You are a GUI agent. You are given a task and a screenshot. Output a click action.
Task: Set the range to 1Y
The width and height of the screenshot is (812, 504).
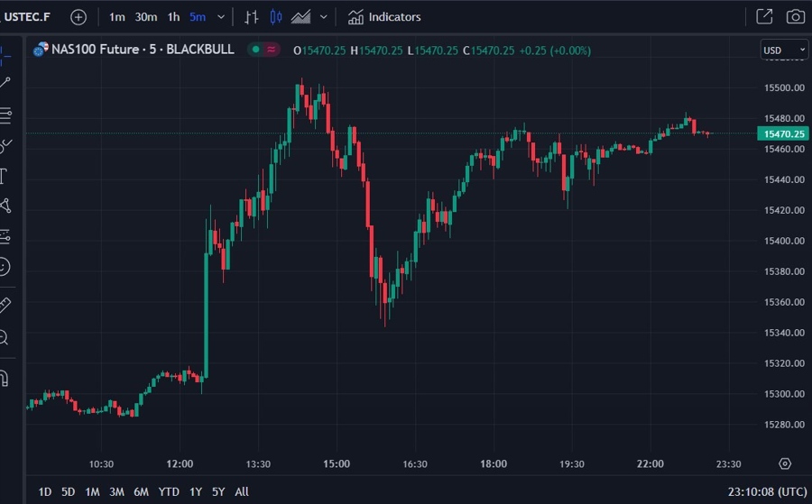[x=196, y=491]
